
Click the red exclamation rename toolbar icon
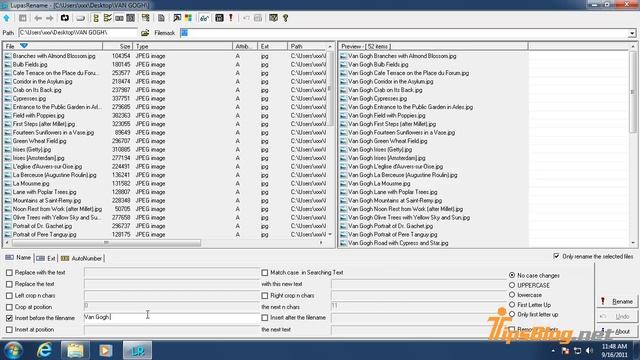231,18
